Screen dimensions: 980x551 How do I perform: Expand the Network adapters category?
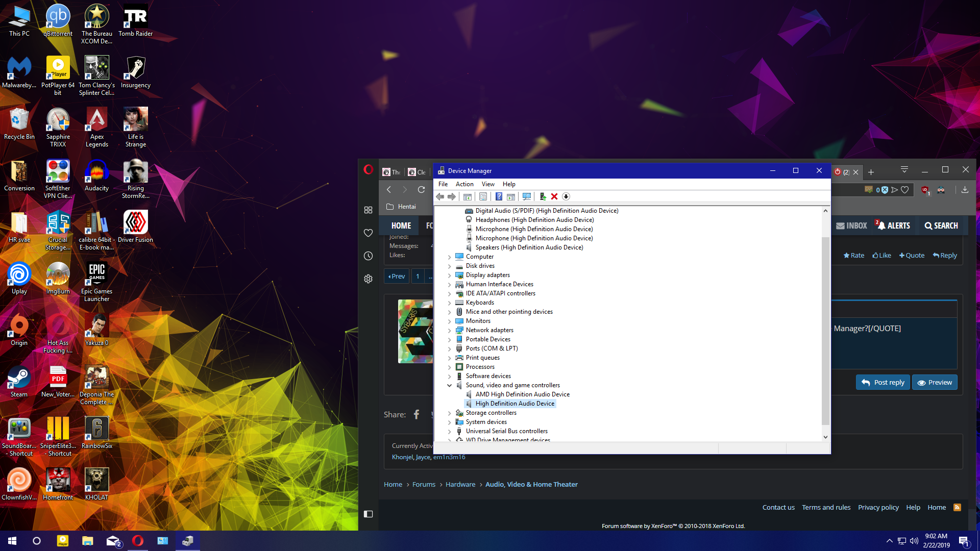click(x=450, y=331)
